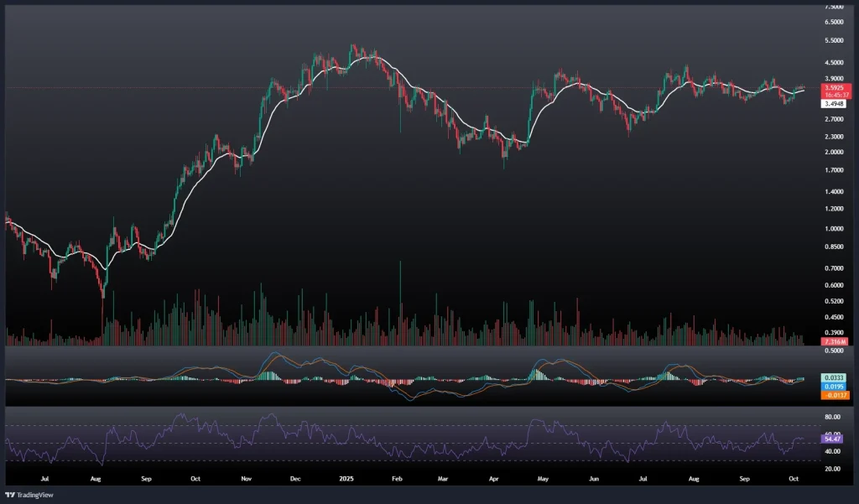Click the red current price label 3.5925

(x=834, y=87)
